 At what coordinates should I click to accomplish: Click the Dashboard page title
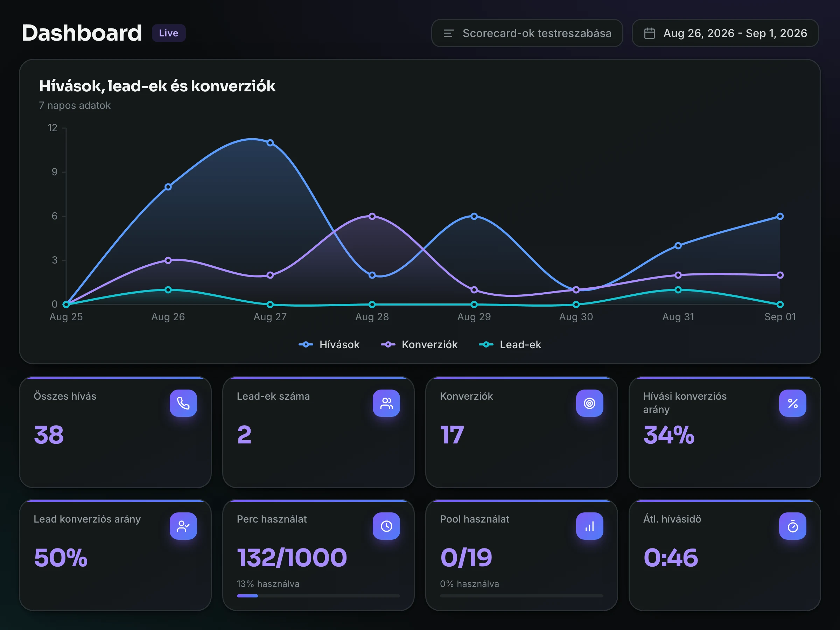[x=82, y=33]
